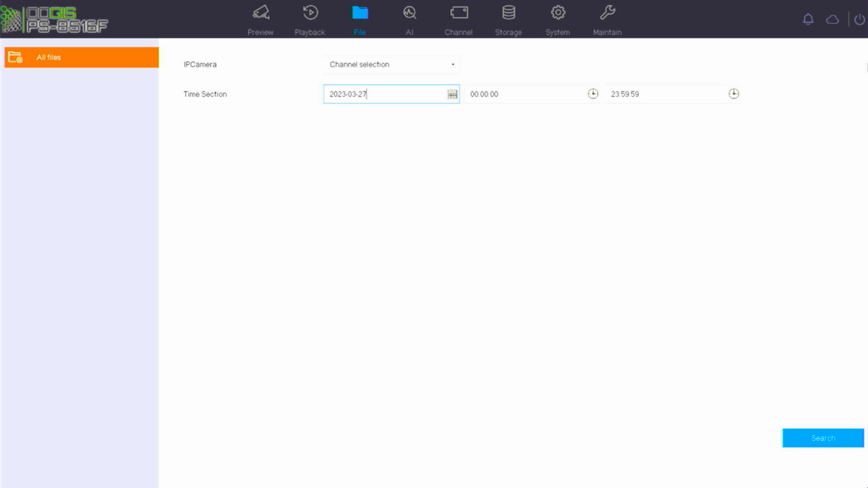Select All files in the sidebar
This screenshot has height=488, width=868.
point(81,57)
